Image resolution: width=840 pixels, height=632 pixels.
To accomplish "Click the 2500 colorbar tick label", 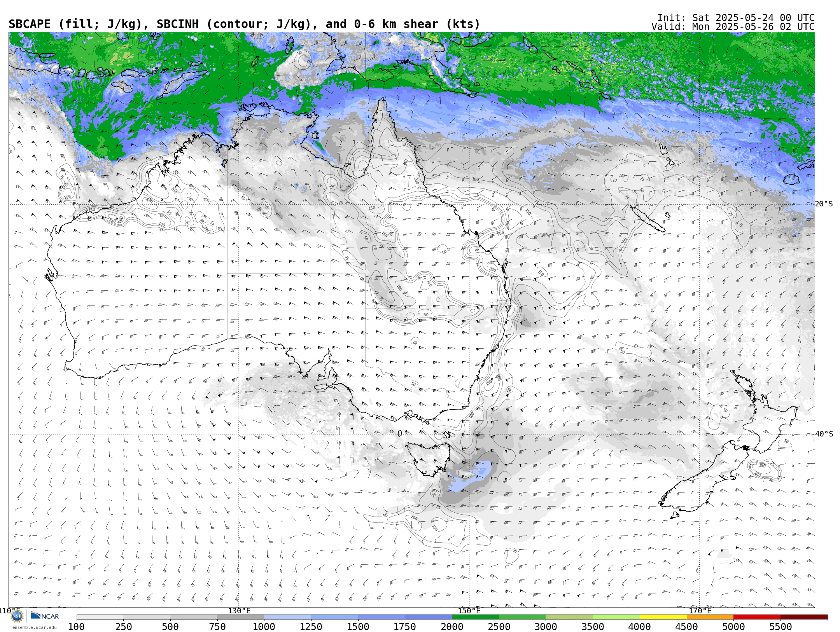I will click(x=499, y=627).
